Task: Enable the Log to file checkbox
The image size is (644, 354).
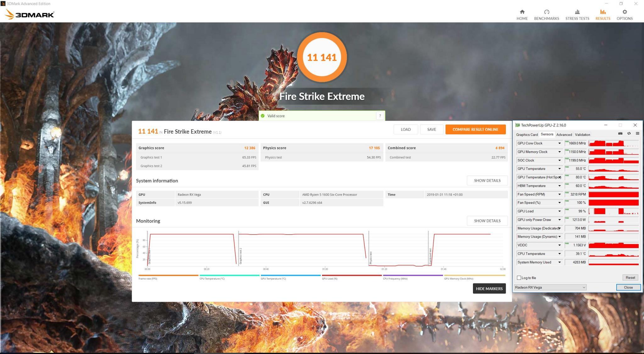Action: pos(519,278)
